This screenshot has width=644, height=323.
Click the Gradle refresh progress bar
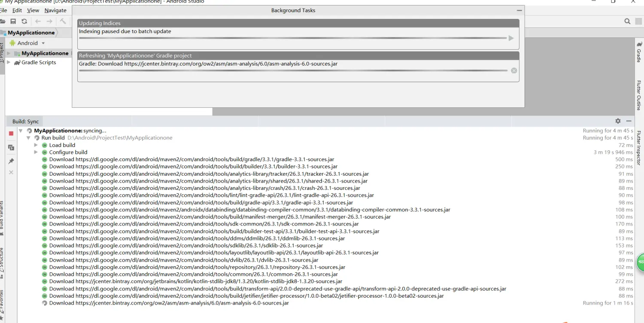(293, 70)
